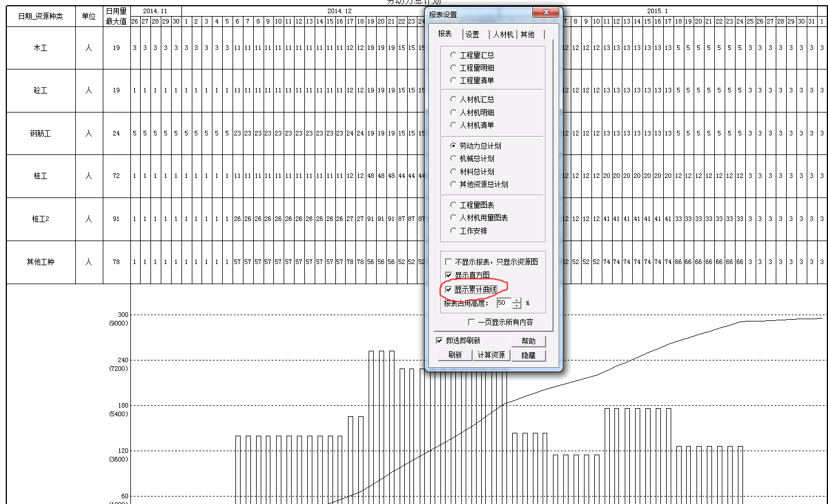Image resolution: width=828 pixels, height=504 pixels.
Task: Click the 刷新 button
Action: click(455, 355)
